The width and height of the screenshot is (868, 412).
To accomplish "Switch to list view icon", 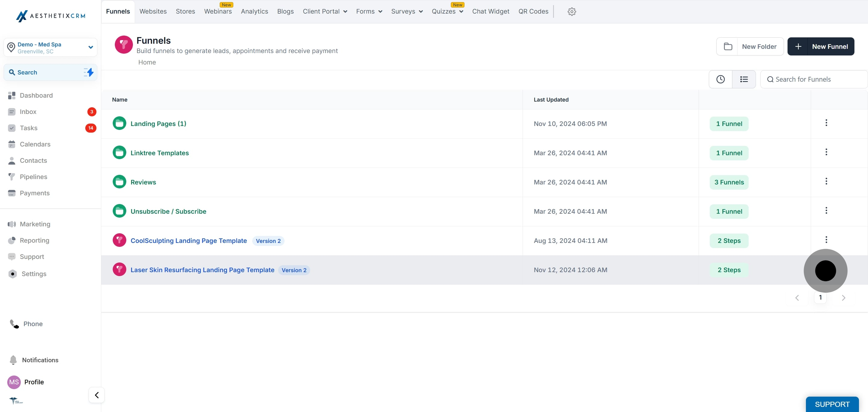I will pyautogui.click(x=744, y=79).
